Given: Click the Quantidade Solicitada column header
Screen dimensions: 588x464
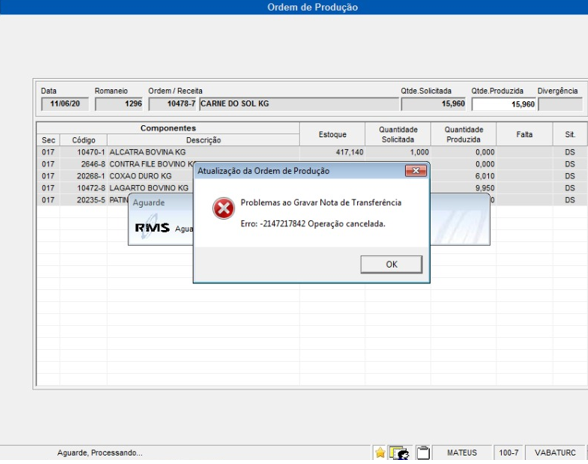Looking at the screenshot, I should 398,134.
